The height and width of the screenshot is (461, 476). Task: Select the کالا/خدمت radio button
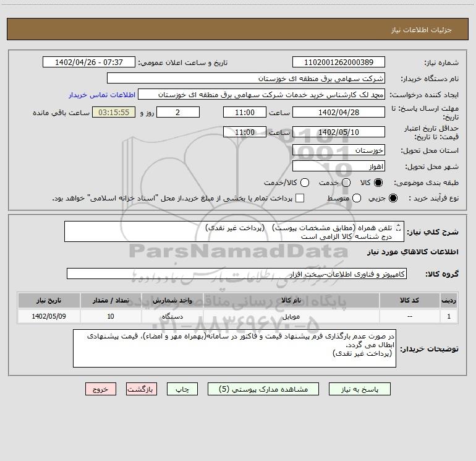pos(305,183)
